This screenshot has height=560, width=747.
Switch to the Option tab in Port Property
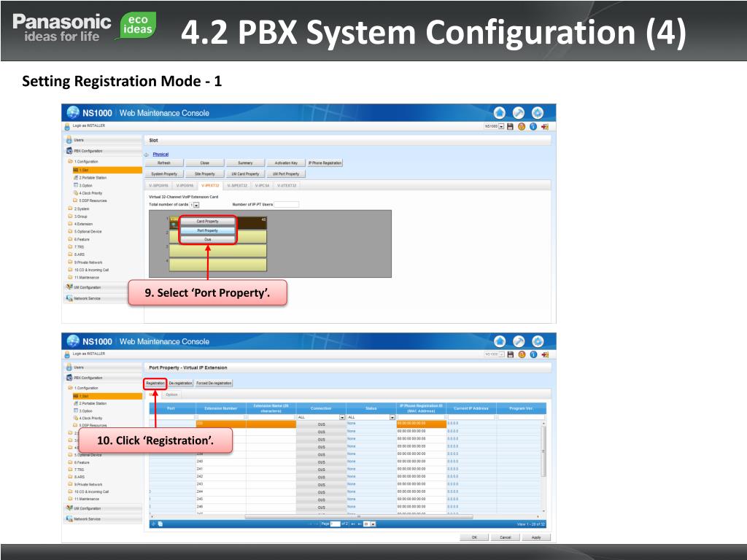(172, 394)
